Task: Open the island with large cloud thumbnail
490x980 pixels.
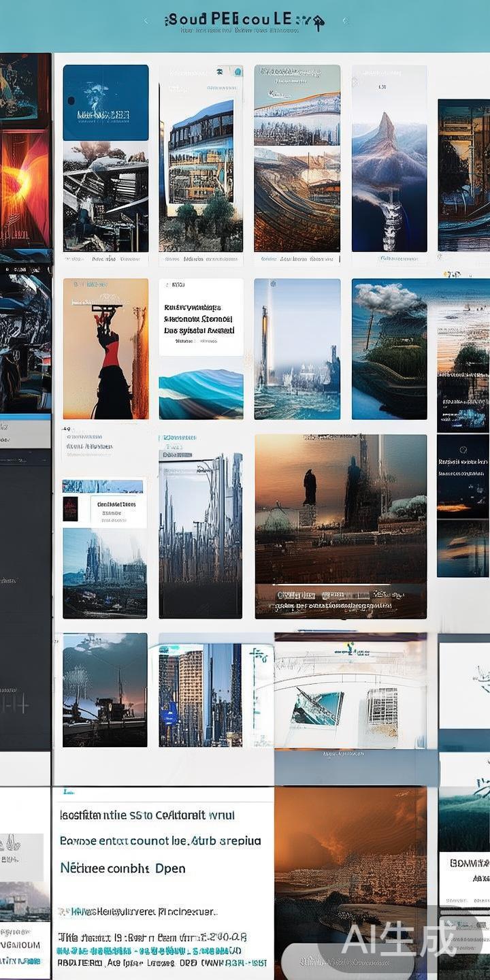Action: [389, 348]
